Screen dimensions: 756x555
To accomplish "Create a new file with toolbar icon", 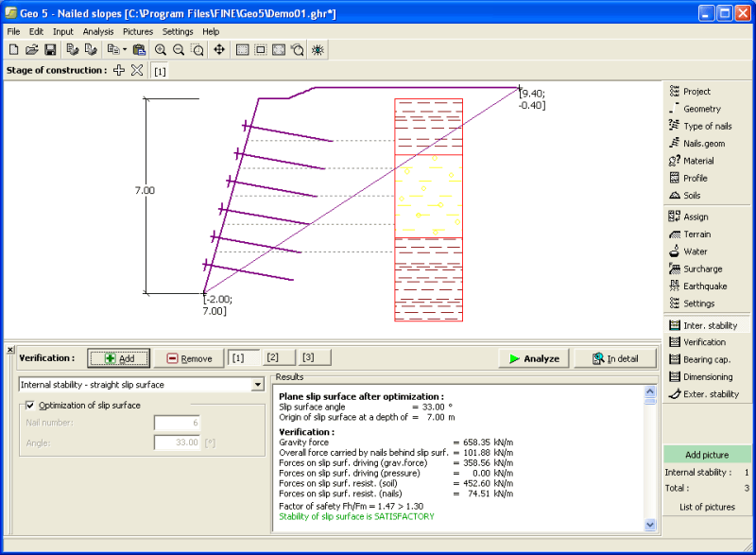I will pos(13,50).
